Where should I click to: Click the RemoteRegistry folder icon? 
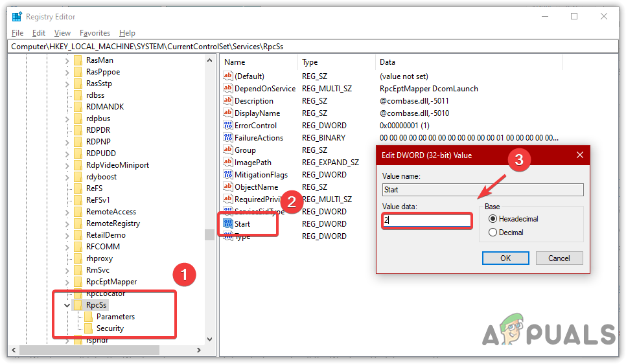click(78, 223)
